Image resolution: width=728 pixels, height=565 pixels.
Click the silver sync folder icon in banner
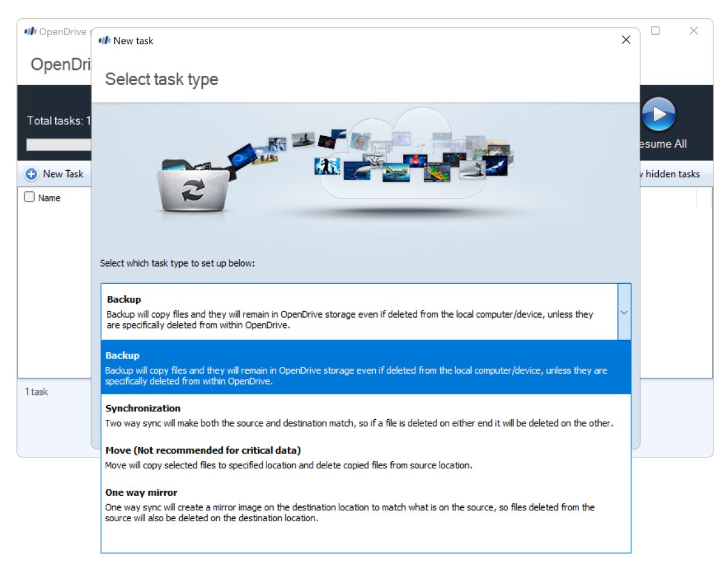192,188
